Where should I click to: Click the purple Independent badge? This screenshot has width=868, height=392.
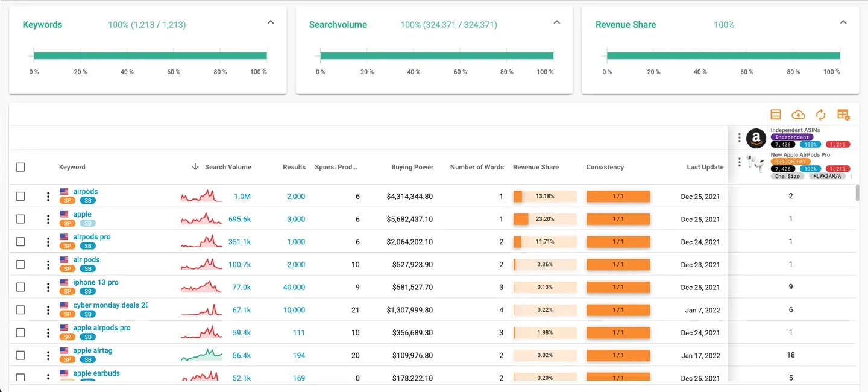[792, 138]
